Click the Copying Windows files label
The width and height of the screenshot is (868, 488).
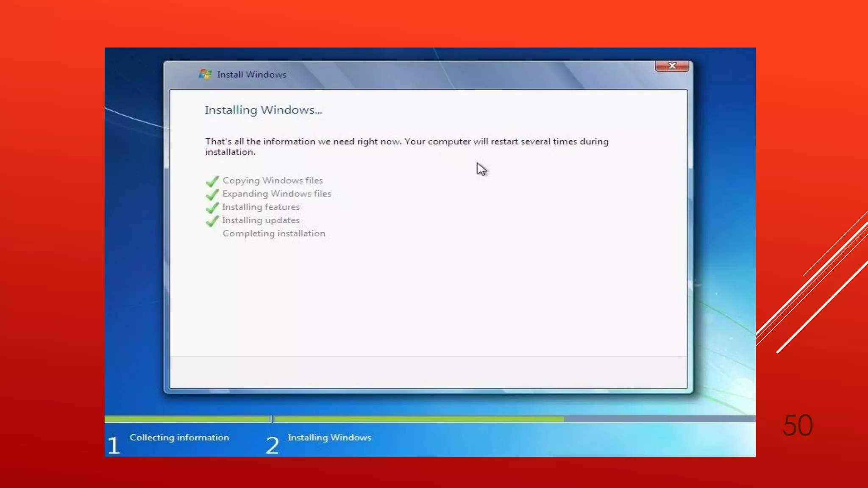[273, 180]
